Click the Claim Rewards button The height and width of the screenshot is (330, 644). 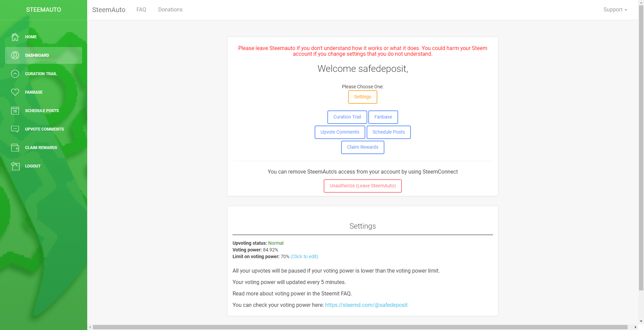pos(363,147)
